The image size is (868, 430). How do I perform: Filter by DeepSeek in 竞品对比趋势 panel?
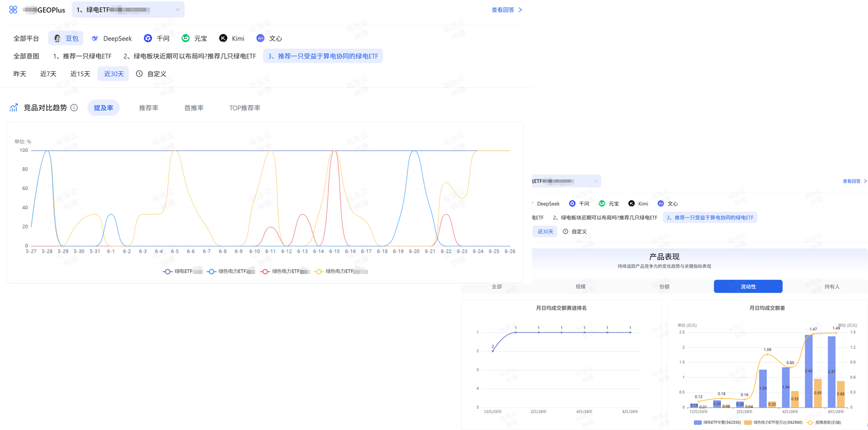[111, 38]
